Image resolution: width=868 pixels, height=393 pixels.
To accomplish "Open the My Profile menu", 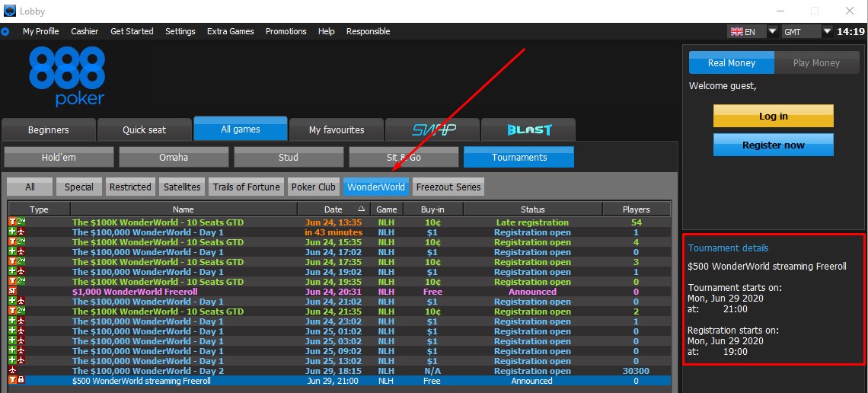I will point(40,31).
